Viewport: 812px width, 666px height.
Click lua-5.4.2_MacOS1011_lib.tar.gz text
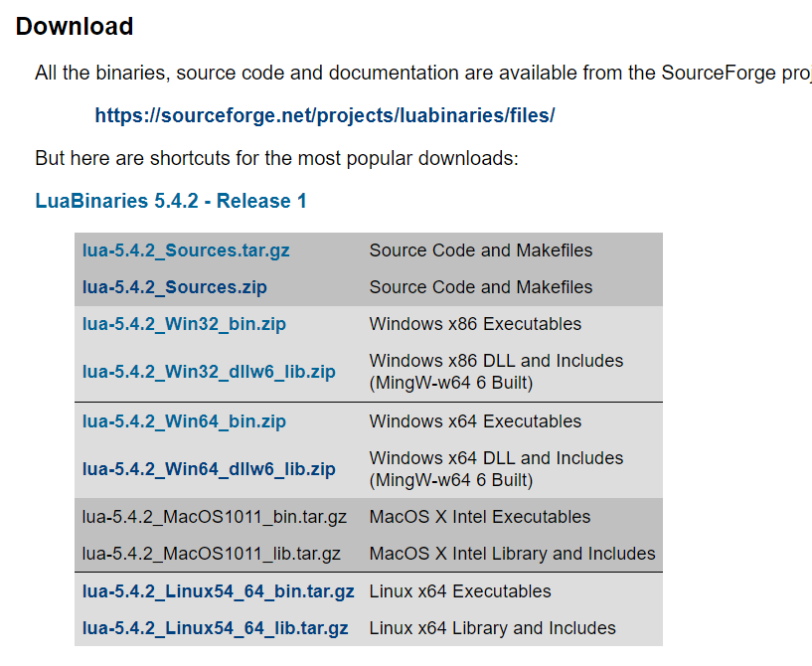(x=212, y=554)
